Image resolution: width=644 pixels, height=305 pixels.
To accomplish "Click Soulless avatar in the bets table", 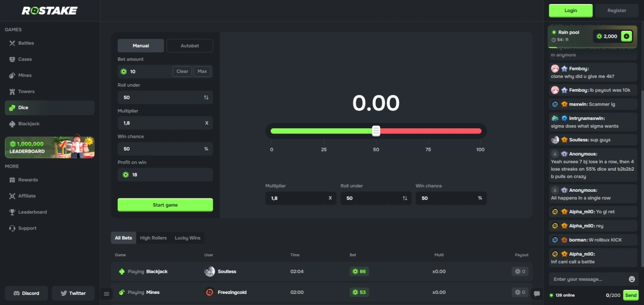I will (210, 271).
